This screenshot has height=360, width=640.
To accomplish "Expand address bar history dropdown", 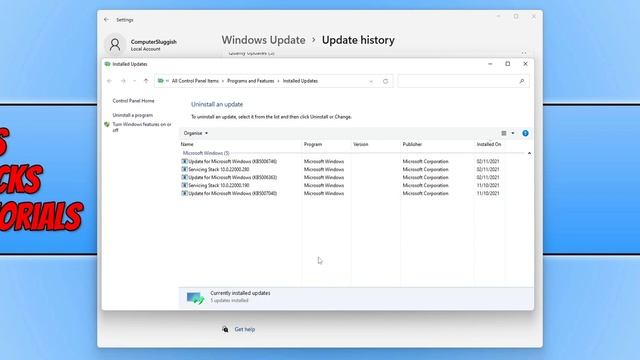I will [371, 81].
